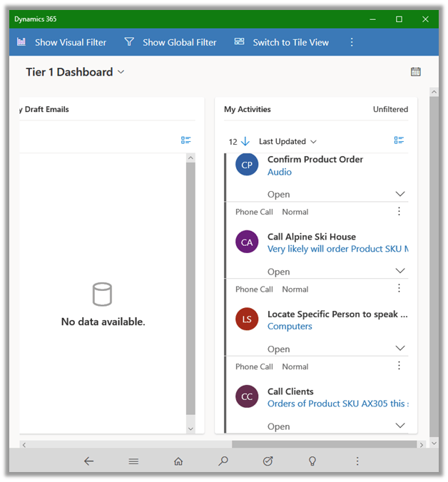This screenshot has width=448, height=482.
Task: Open the calendar date range icon
Action: (x=416, y=72)
